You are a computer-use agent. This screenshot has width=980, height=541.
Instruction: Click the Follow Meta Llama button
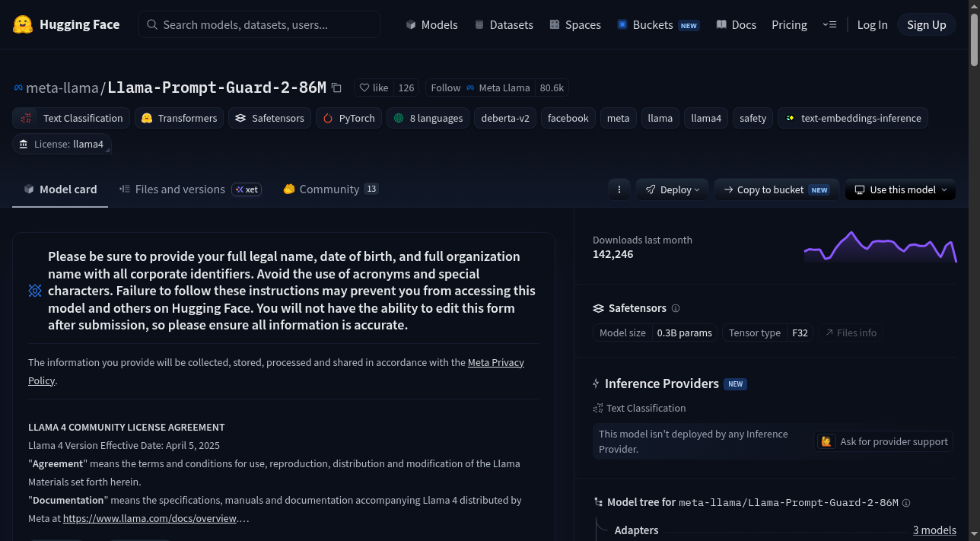[479, 88]
